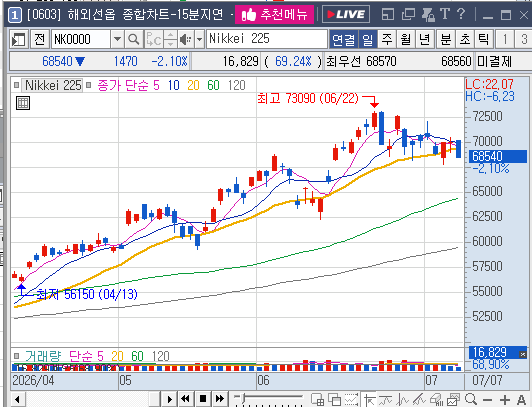Click the chart split layout icon
The image size is (532, 407).
318,400
